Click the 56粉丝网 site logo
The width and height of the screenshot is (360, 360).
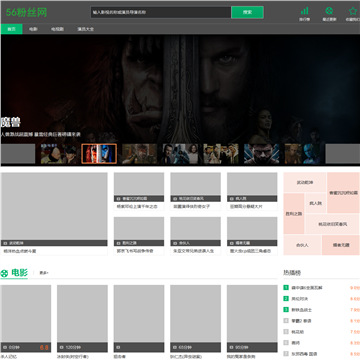pyautogui.click(x=26, y=13)
